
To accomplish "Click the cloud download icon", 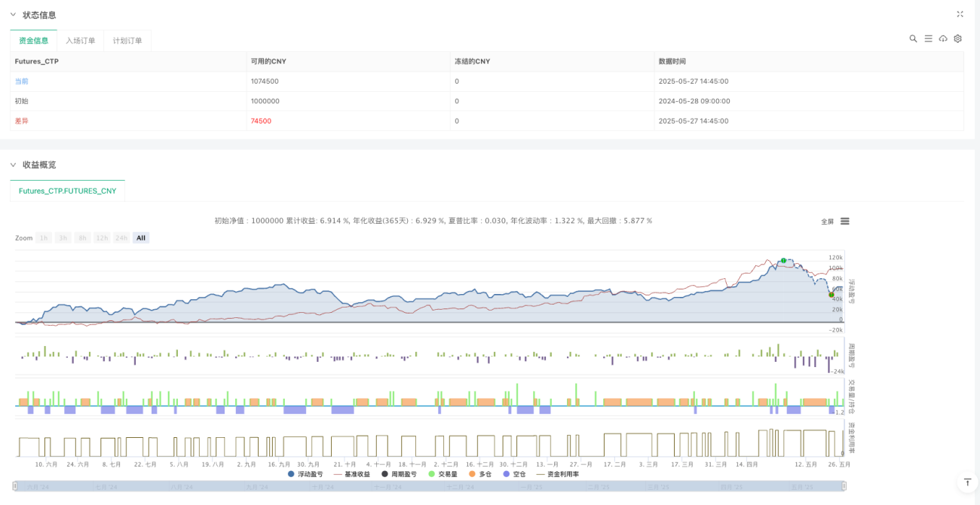I will 943,38.
